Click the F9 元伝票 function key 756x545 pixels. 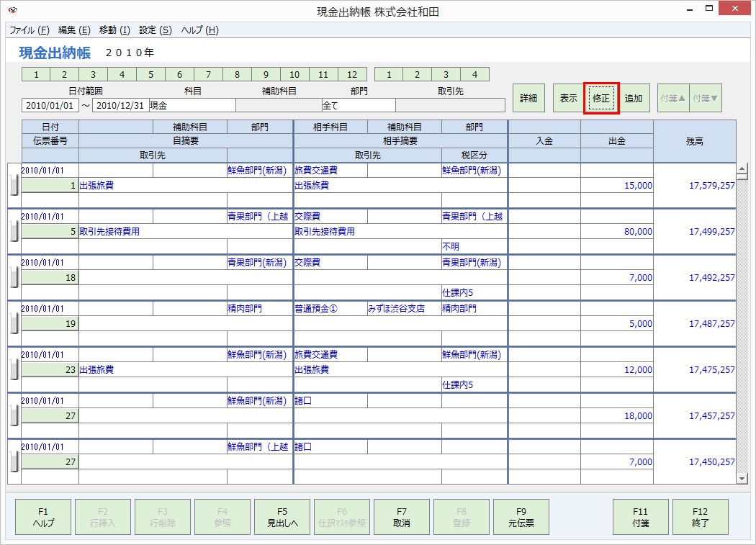point(520,516)
